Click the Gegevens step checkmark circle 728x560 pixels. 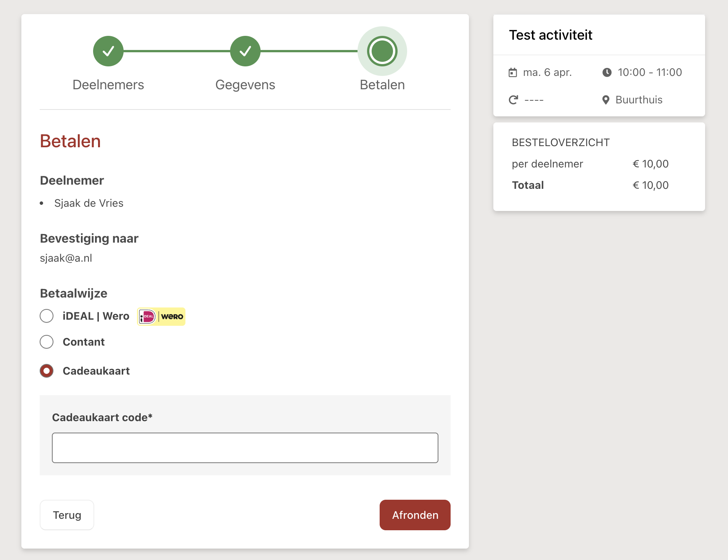(245, 51)
